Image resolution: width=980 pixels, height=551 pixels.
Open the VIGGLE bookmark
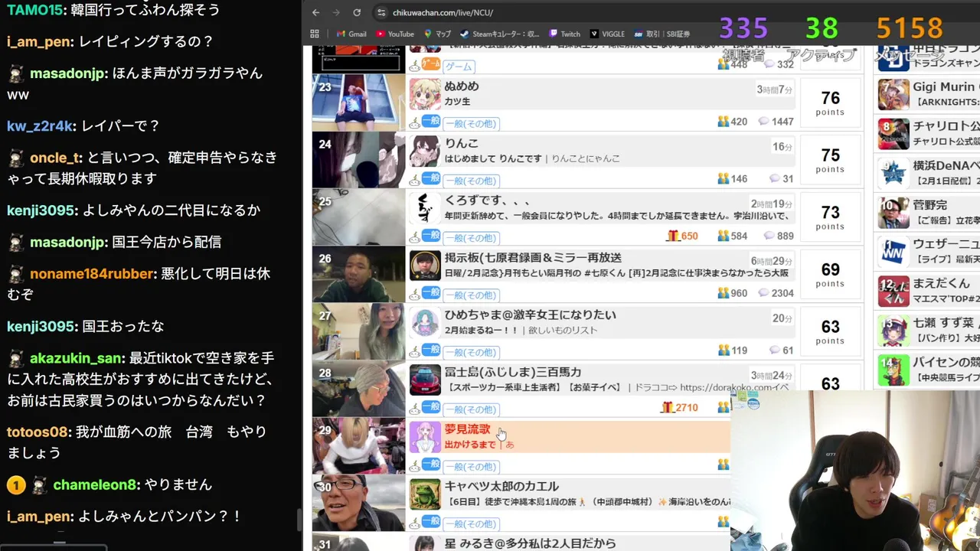tap(608, 34)
